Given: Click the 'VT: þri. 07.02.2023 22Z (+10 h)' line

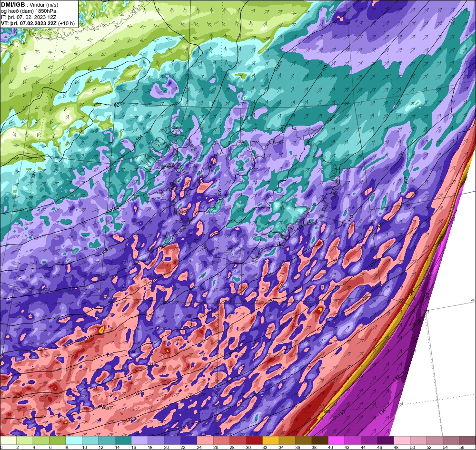Looking at the screenshot, I should click(x=38, y=23).
